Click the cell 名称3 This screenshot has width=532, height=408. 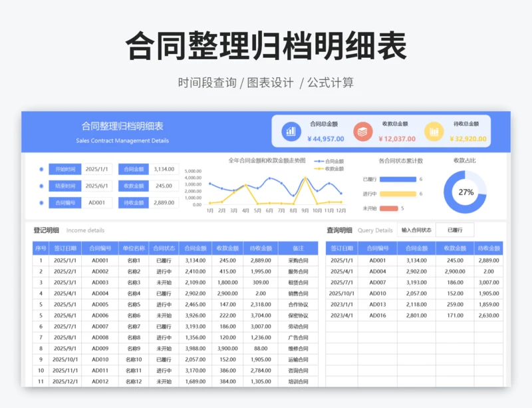click(x=134, y=282)
